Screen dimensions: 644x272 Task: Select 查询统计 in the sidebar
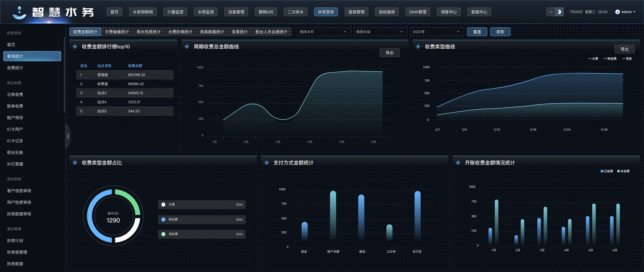pos(32,56)
